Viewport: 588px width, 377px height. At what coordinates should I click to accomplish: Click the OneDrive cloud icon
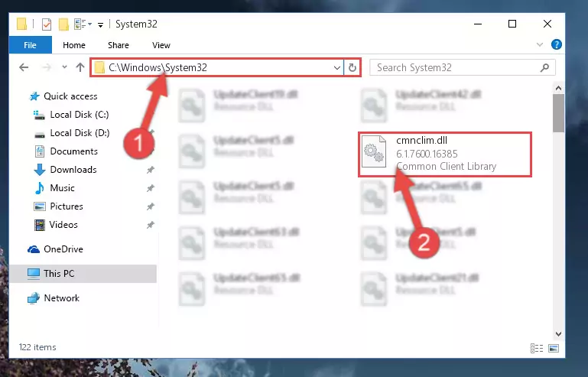coord(34,249)
